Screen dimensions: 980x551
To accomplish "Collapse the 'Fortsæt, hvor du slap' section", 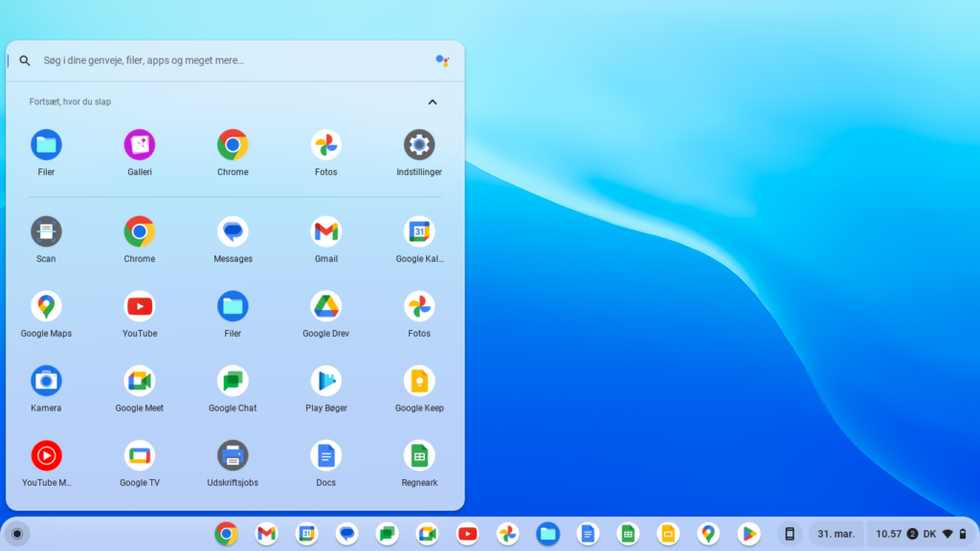I will [432, 101].
